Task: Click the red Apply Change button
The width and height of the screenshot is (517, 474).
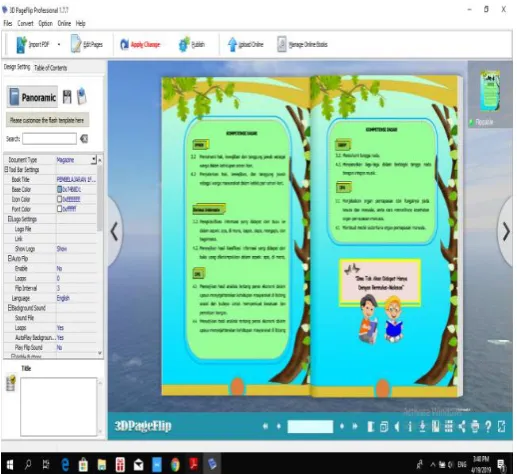Action: pos(140,44)
